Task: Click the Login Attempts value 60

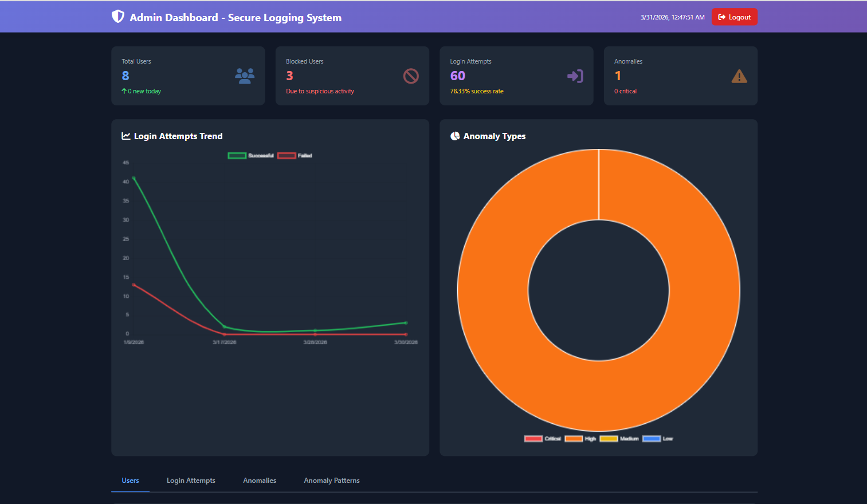Action: (x=458, y=76)
